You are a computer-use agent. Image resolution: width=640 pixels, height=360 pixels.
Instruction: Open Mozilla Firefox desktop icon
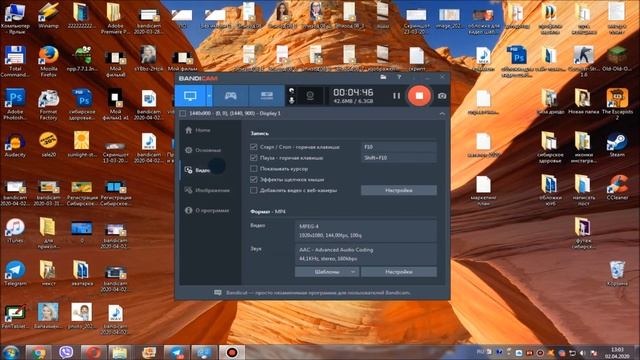point(49,61)
